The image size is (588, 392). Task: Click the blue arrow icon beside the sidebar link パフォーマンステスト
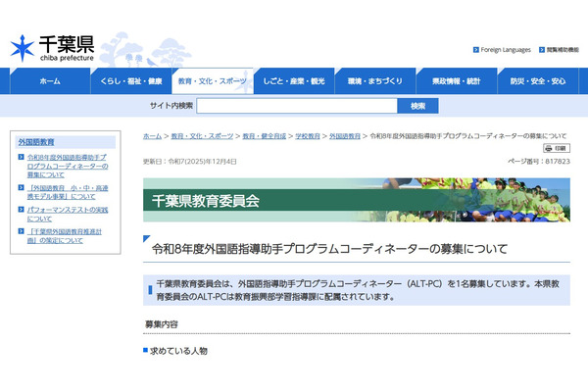(x=22, y=210)
